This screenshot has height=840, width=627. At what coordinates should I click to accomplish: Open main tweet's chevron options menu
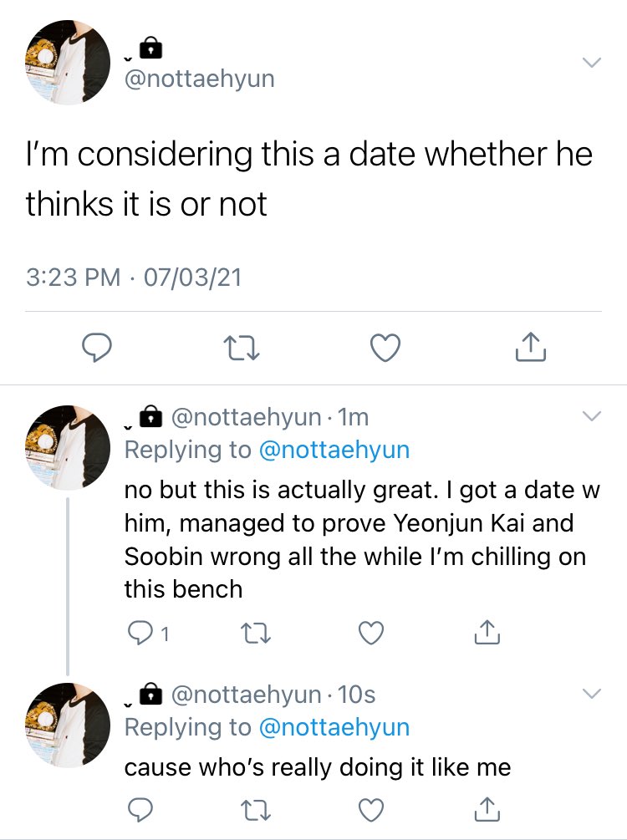click(x=592, y=63)
